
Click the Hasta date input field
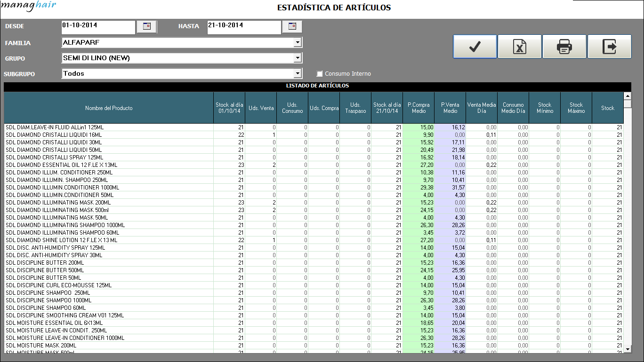[x=243, y=27]
